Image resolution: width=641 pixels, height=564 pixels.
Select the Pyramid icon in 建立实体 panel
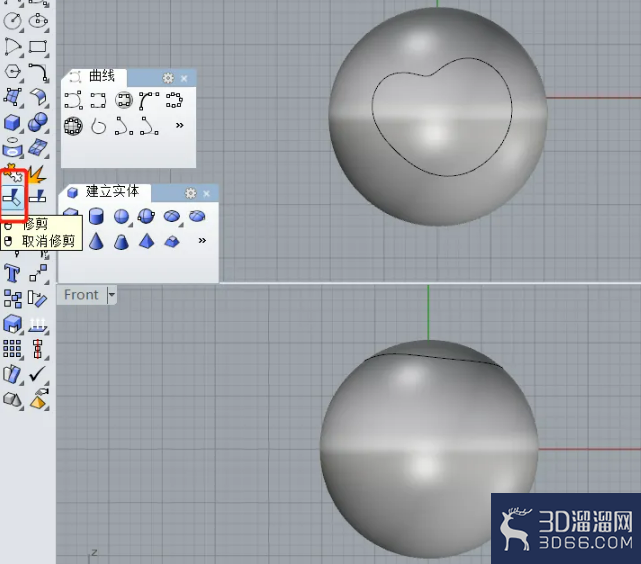(x=146, y=241)
